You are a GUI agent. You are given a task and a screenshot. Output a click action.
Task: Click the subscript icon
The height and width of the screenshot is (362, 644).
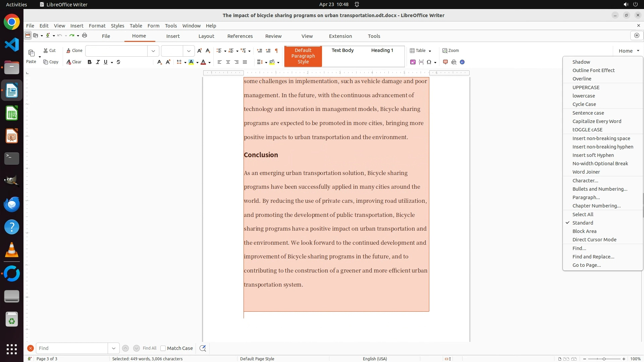(159, 62)
